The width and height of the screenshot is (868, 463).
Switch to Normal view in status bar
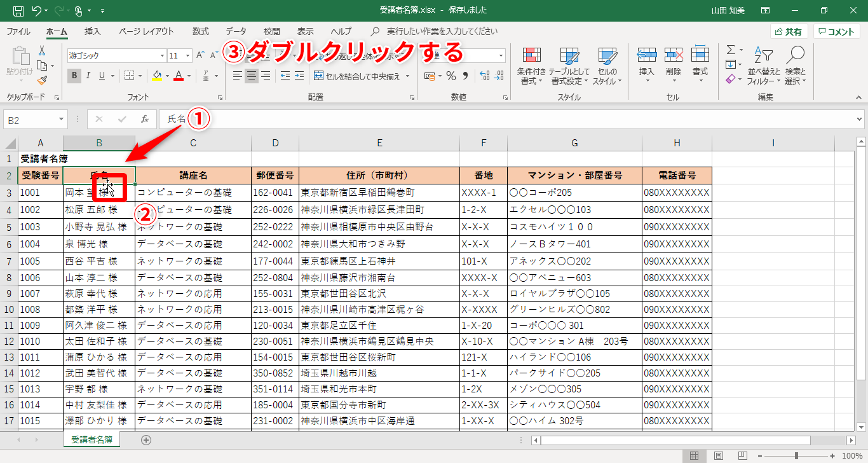coord(695,455)
